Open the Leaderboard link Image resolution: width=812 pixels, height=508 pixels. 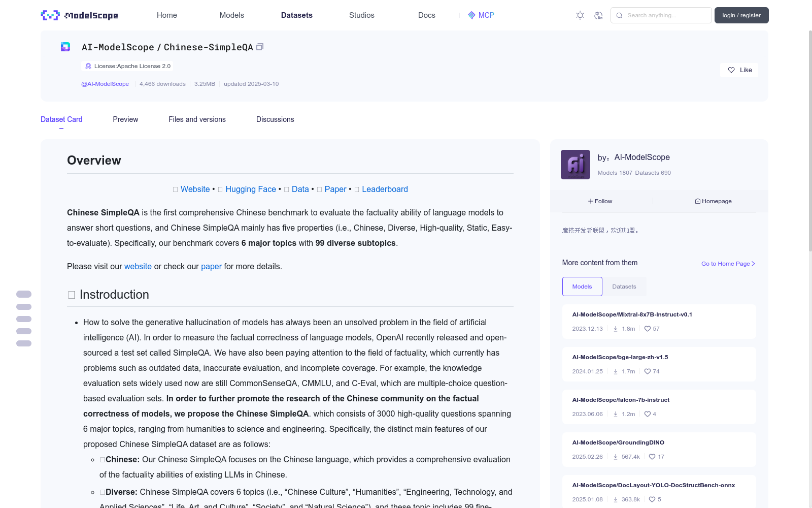tap(385, 189)
